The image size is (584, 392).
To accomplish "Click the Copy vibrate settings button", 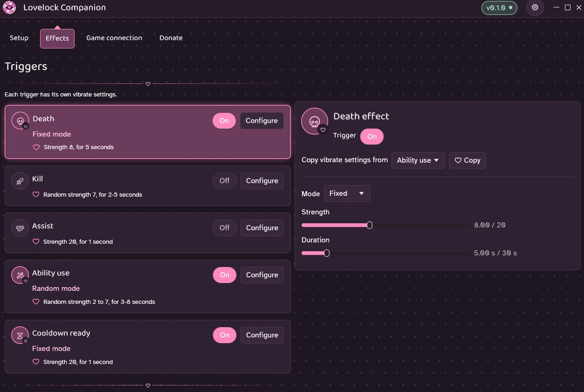I will (x=467, y=160).
